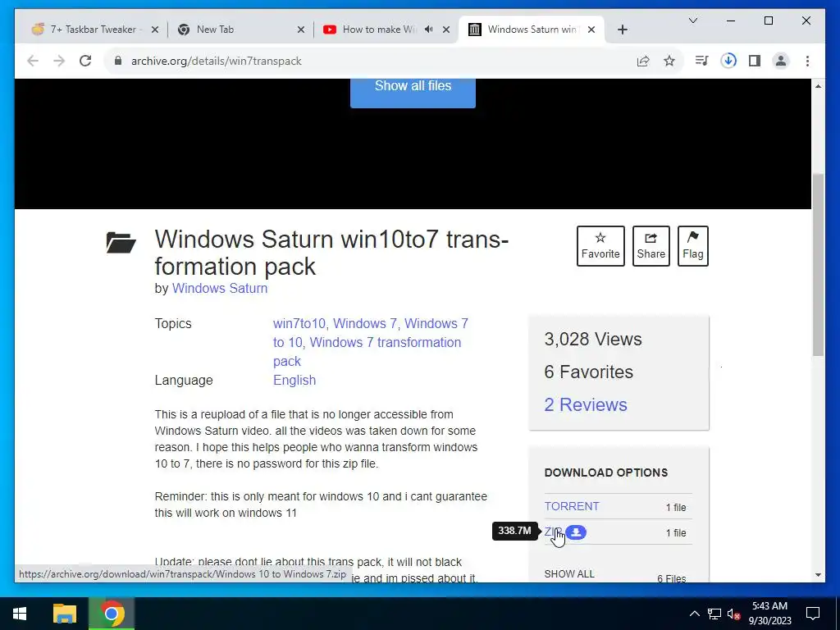
Task: Click the Chrome icon in the taskbar
Action: 112,614
